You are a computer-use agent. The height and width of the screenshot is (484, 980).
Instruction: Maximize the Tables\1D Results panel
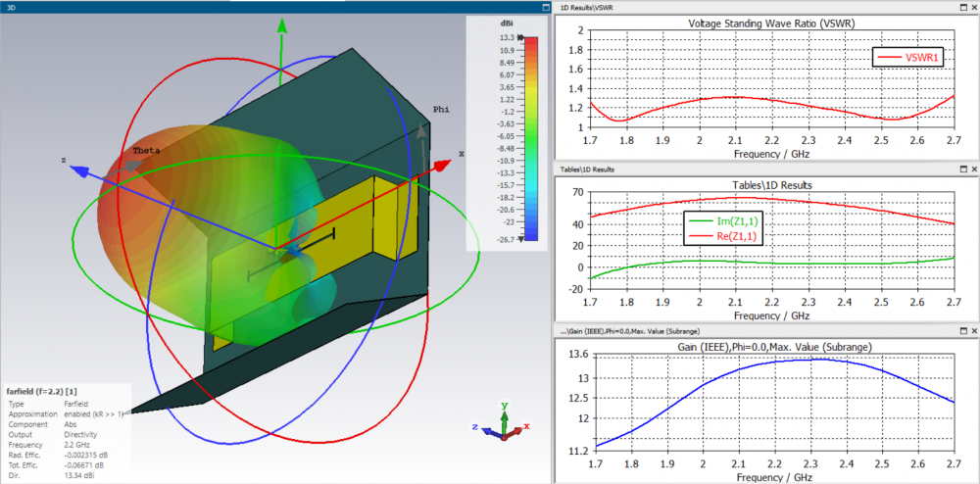963,169
